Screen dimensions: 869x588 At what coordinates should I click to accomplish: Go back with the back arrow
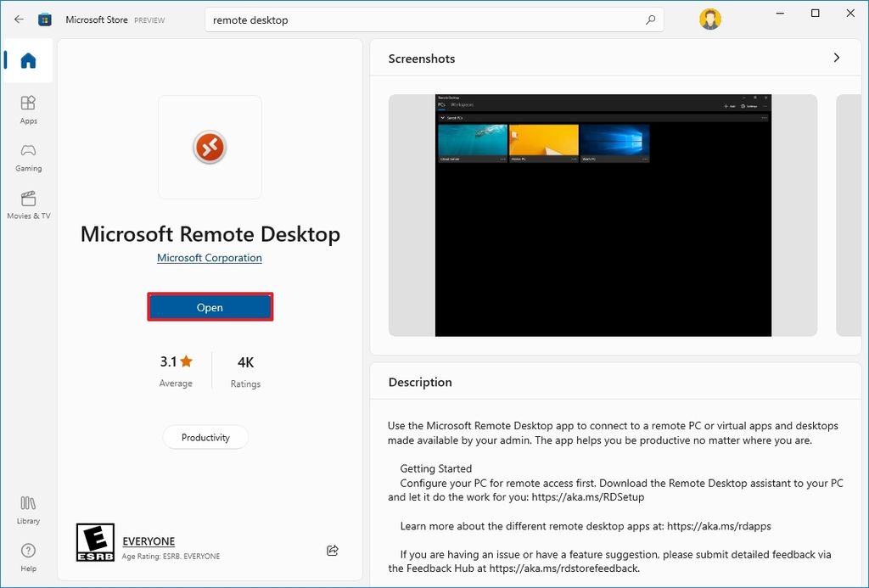click(19, 20)
